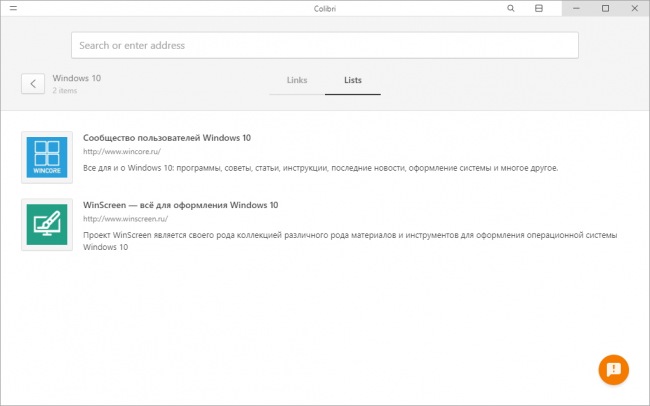
Task: Go back with the left chevron button
Action: pyautogui.click(x=33, y=84)
